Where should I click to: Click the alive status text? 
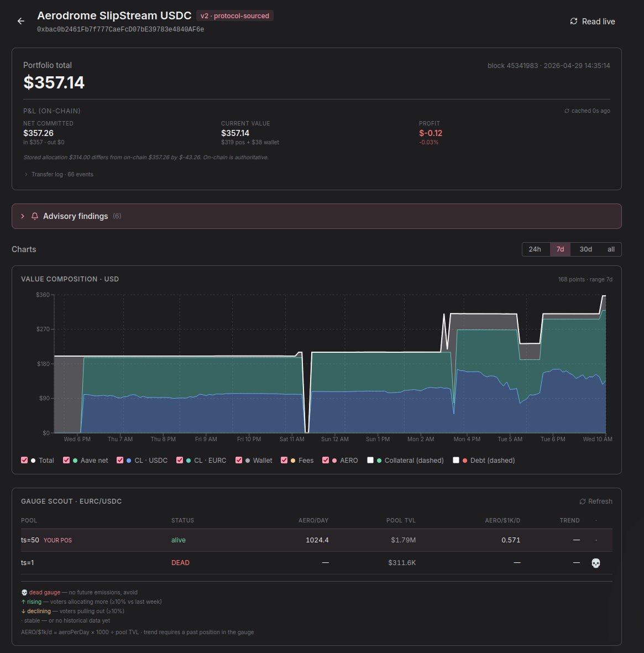pos(178,540)
